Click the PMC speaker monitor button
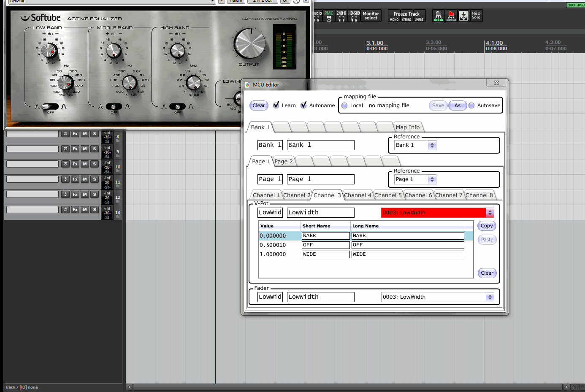 tap(329, 16)
